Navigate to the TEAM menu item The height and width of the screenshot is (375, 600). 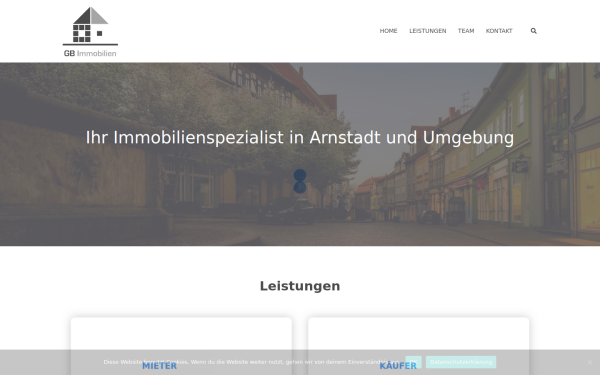click(466, 31)
